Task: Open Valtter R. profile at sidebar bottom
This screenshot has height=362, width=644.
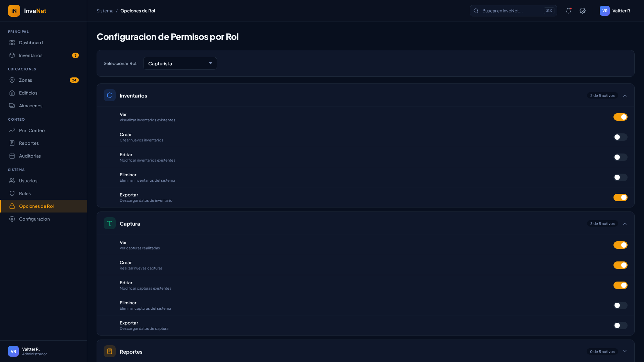Action: tap(30, 351)
